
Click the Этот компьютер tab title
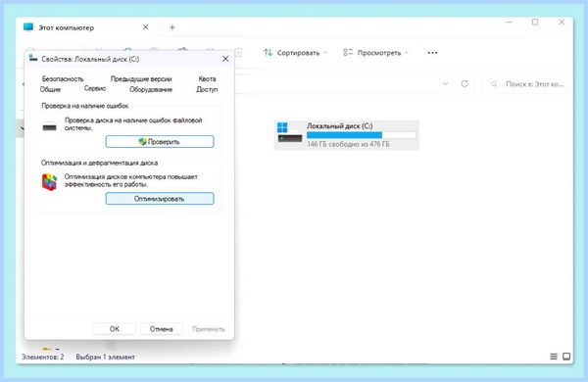click(x=67, y=27)
